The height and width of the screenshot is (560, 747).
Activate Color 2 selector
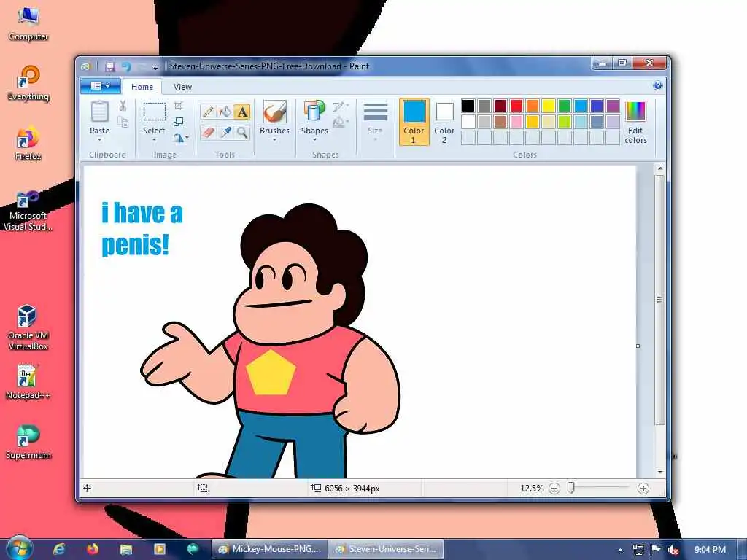click(x=444, y=122)
